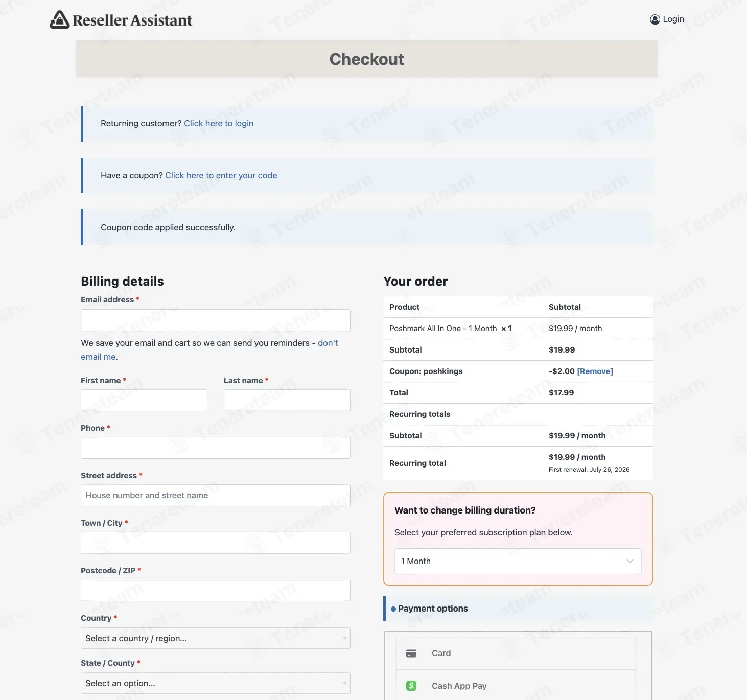Select the Card payment option
The width and height of the screenshot is (747, 700).
click(x=516, y=654)
